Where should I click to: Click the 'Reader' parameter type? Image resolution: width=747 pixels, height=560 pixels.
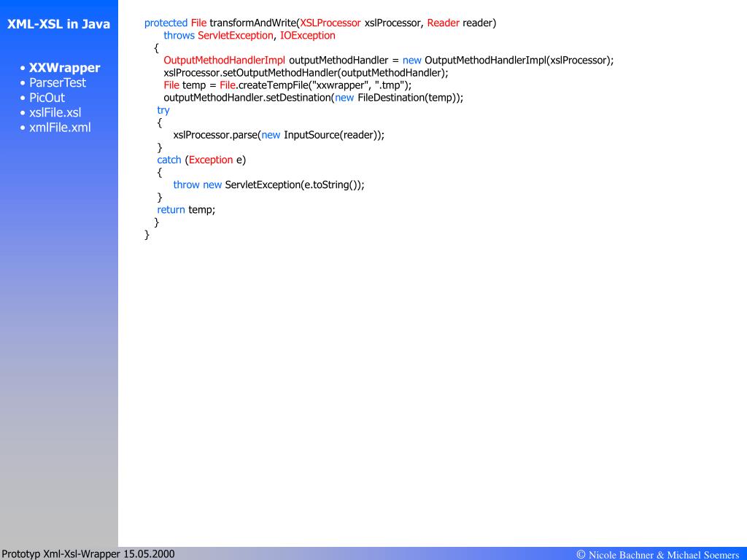point(443,23)
